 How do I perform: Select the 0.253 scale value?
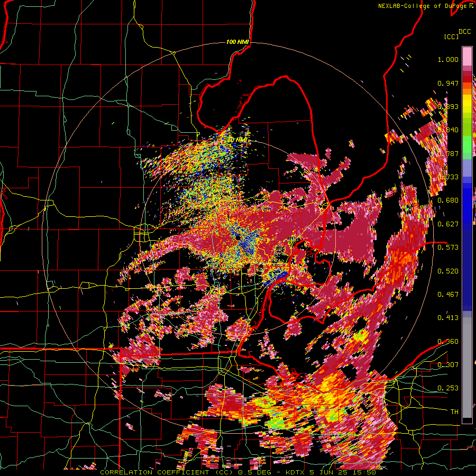point(448,388)
